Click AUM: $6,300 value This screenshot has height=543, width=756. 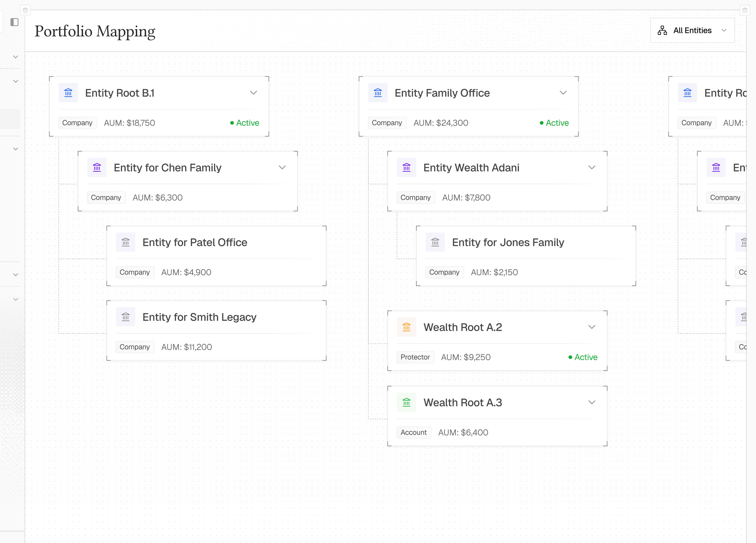(x=157, y=197)
